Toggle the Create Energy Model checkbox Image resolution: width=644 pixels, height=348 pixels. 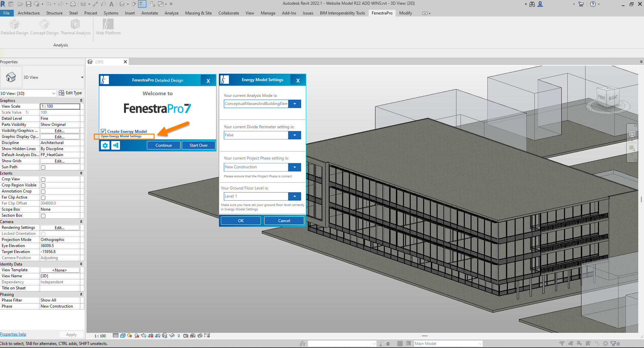pyautogui.click(x=104, y=132)
